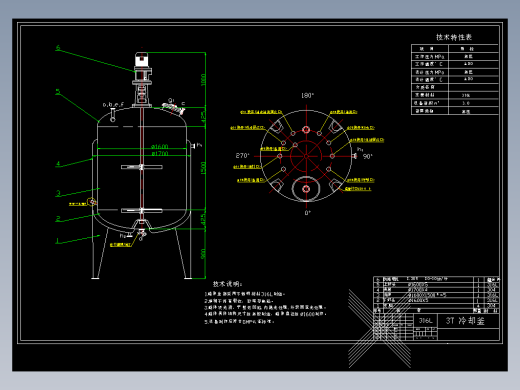Screen dimensions: 520x390
Task: Click the 316L material cell in title block
Action: (x=425, y=321)
